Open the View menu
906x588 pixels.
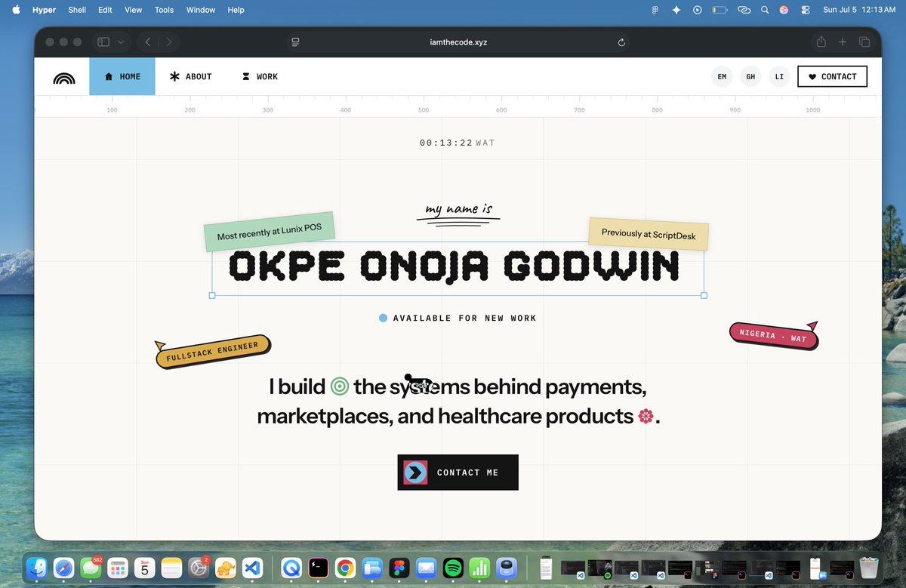coord(133,10)
